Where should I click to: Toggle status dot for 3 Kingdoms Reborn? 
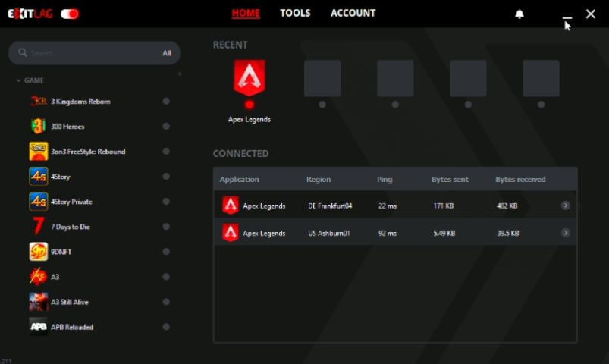[x=166, y=102]
